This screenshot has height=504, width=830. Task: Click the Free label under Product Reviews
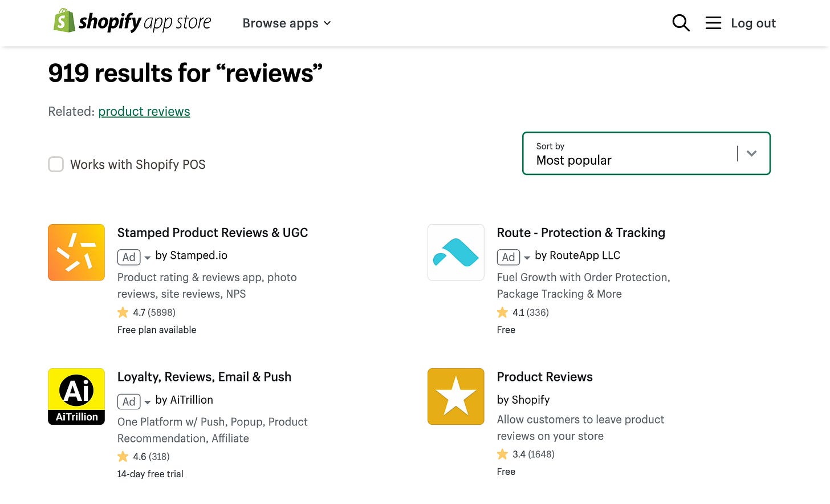point(506,472)
